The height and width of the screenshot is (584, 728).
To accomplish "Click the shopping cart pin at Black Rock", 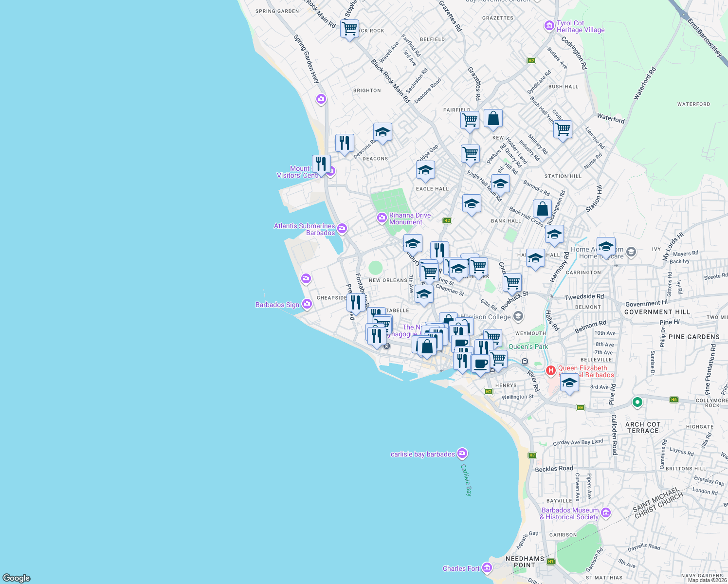I will pos(350,29).
